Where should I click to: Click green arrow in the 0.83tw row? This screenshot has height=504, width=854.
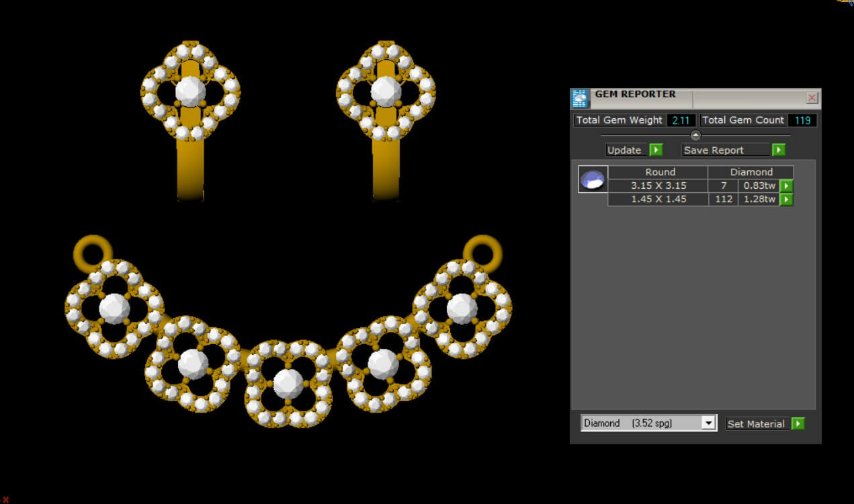pos(786,186)
